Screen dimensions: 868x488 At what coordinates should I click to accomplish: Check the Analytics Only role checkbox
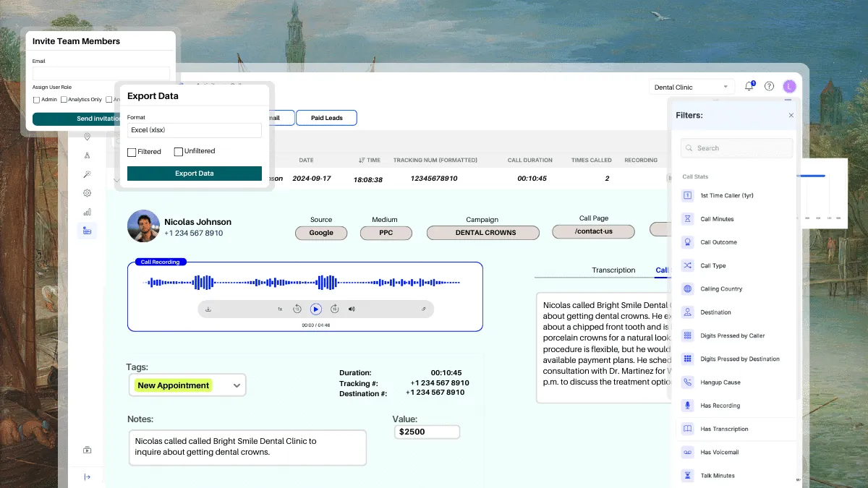point(64,100)
